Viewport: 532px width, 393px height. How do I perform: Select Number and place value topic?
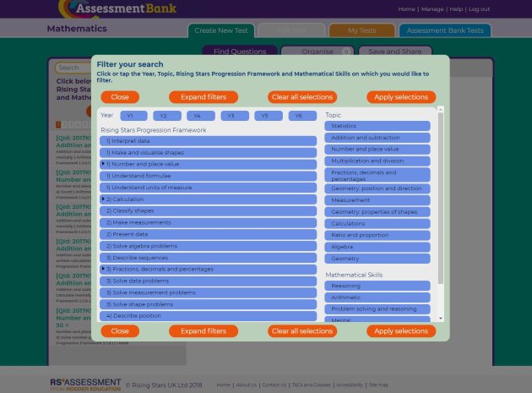point(377,150)
